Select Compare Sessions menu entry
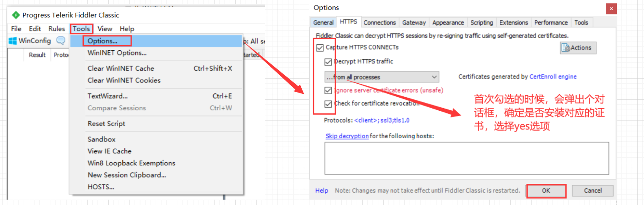This screenshot has height=205, width=644. 157,108
